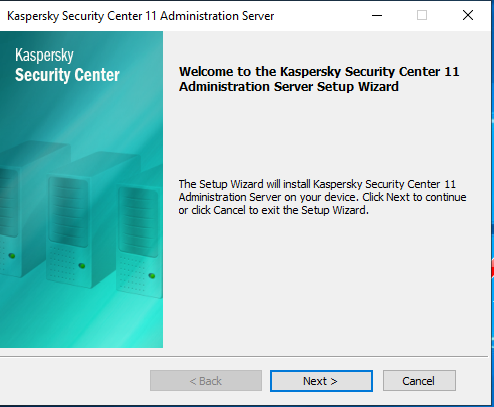Click the Administration Server Setup Wizard heading line
This screenshot has width=494, height=407.
289,87
